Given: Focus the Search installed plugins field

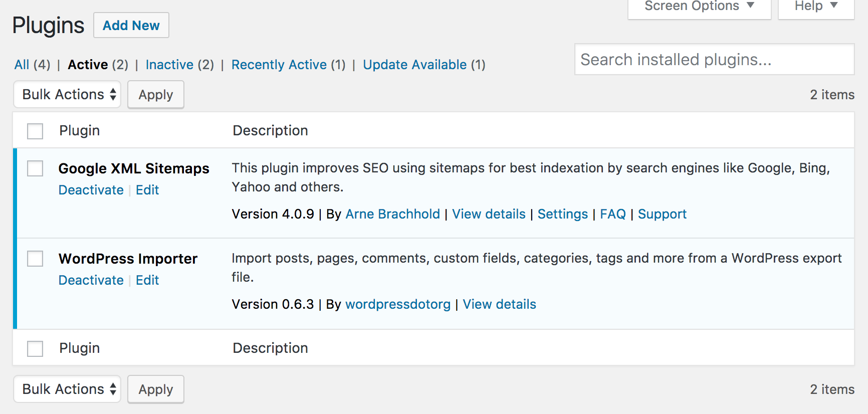Looking at the screenshot, I should coord(714,59).
